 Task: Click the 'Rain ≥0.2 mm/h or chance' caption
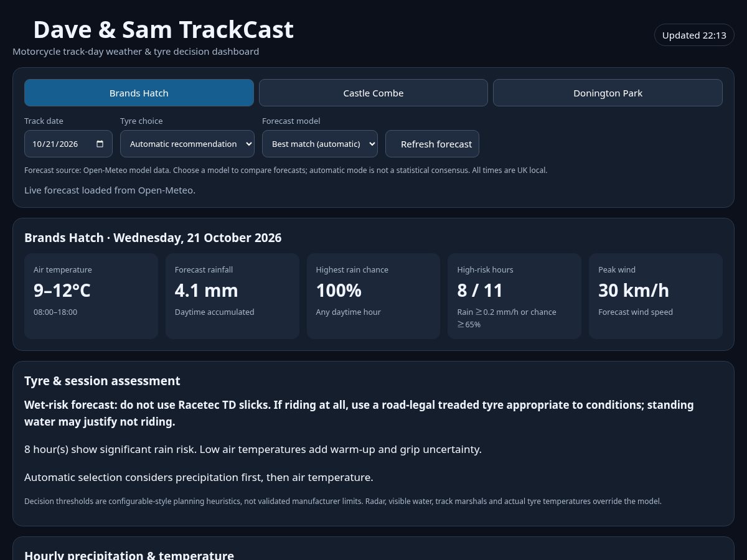[507, 318]
